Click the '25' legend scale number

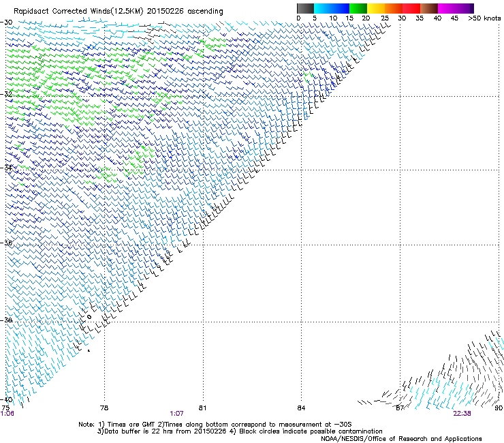pos(385,18)
